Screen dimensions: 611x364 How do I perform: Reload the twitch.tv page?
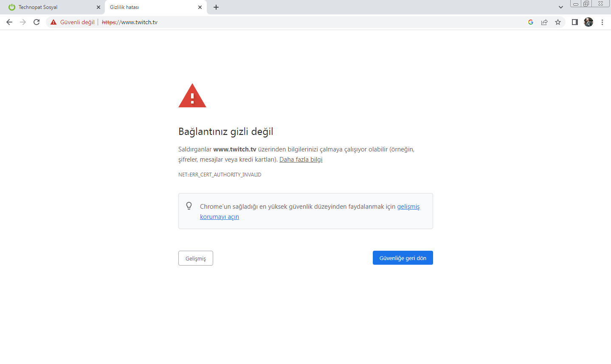click(x=37, y=22)
